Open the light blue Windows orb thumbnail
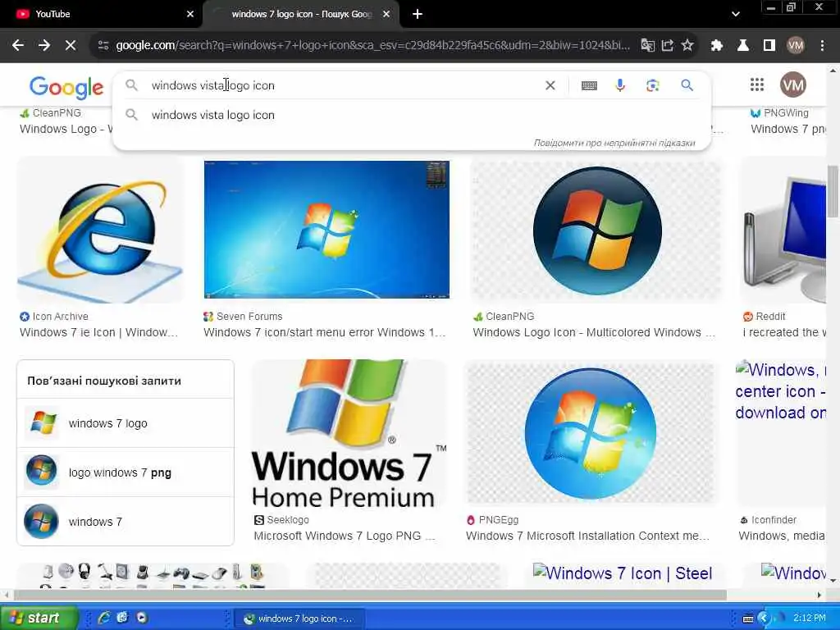This screenshot has width=840, height=630. pos(591,433)
